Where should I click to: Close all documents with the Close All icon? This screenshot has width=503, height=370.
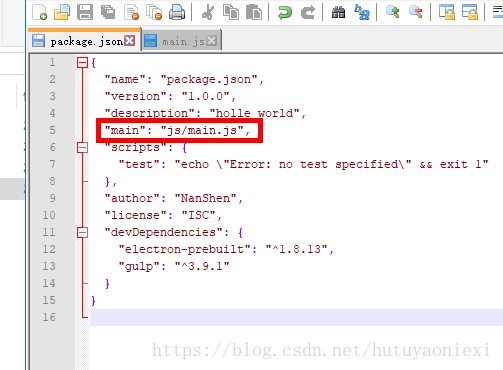point(154,12)
